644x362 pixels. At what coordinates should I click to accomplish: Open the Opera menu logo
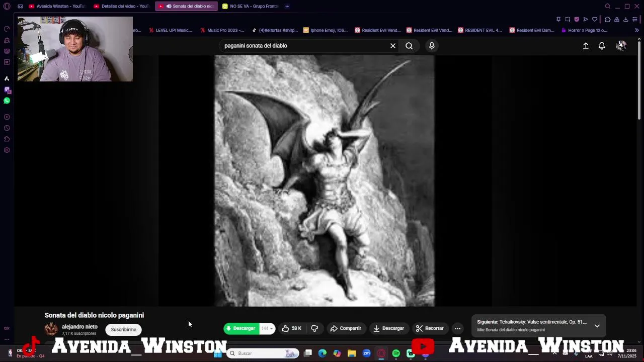point(7,7)
